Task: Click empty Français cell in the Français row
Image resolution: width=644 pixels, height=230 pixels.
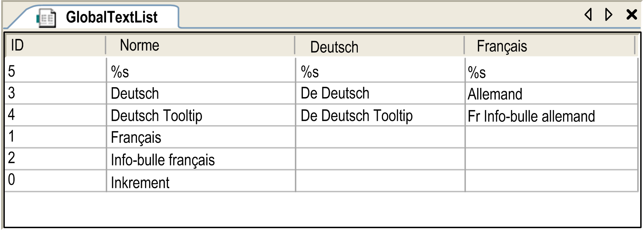Action: 551,137
